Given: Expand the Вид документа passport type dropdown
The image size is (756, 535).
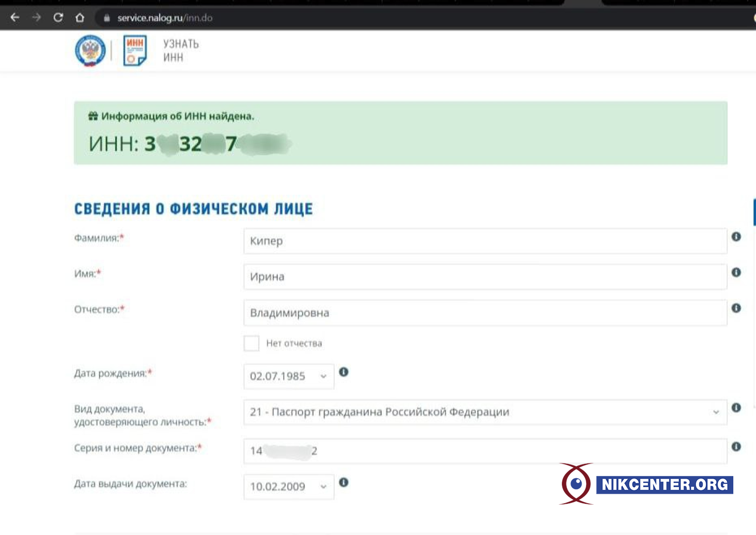Looking at the screenshot, I should [x=484, y=412].
